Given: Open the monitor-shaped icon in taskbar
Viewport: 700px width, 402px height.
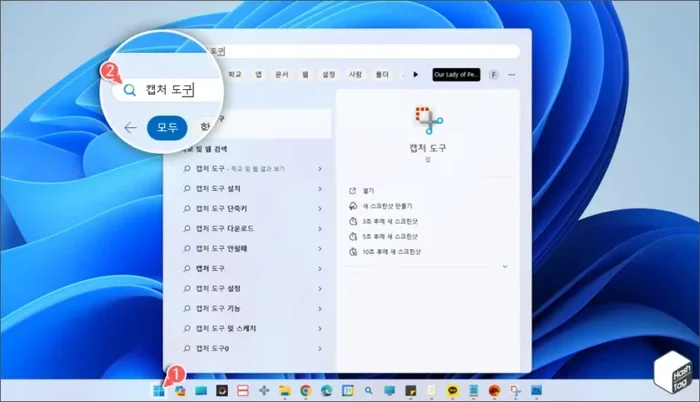Looking at the screenshot, I should point(390,391).
